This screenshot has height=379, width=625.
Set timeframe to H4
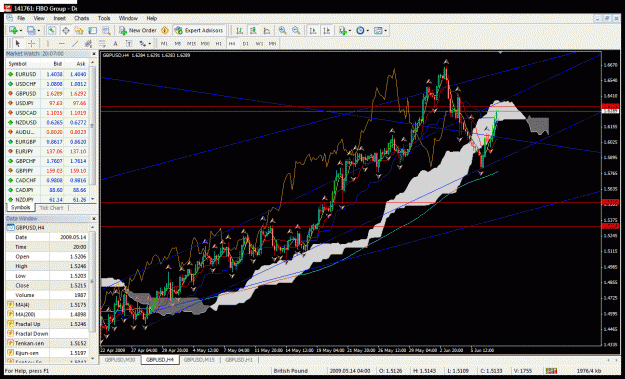click(x=232, y=43)
